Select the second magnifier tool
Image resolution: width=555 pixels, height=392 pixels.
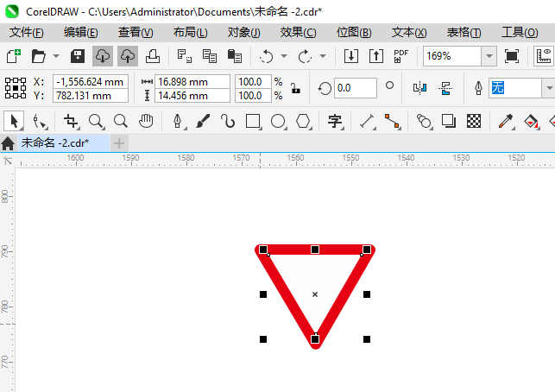click(x=121, y=121)
